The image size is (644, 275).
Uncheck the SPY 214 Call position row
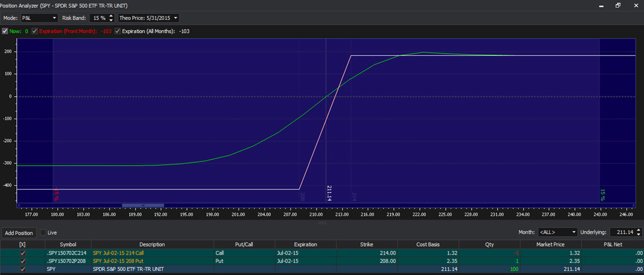tap(22, 253)
